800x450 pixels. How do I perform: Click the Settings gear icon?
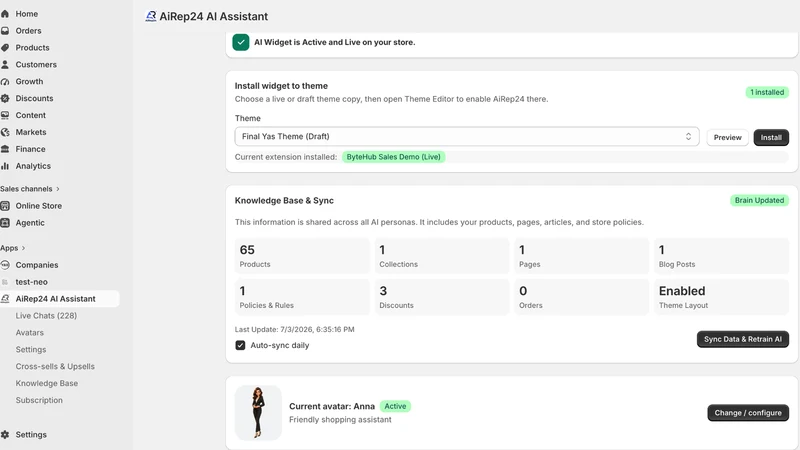[5, 434]
